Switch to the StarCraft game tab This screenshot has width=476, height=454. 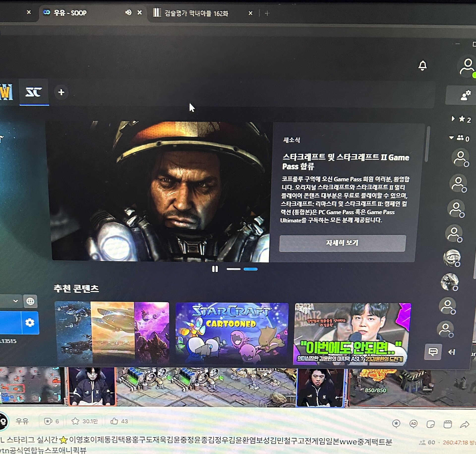coord(34,92)
